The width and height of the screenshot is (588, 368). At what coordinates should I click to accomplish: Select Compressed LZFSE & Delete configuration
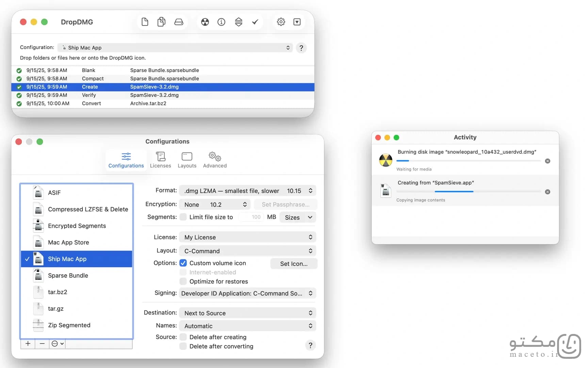(76, 209)
